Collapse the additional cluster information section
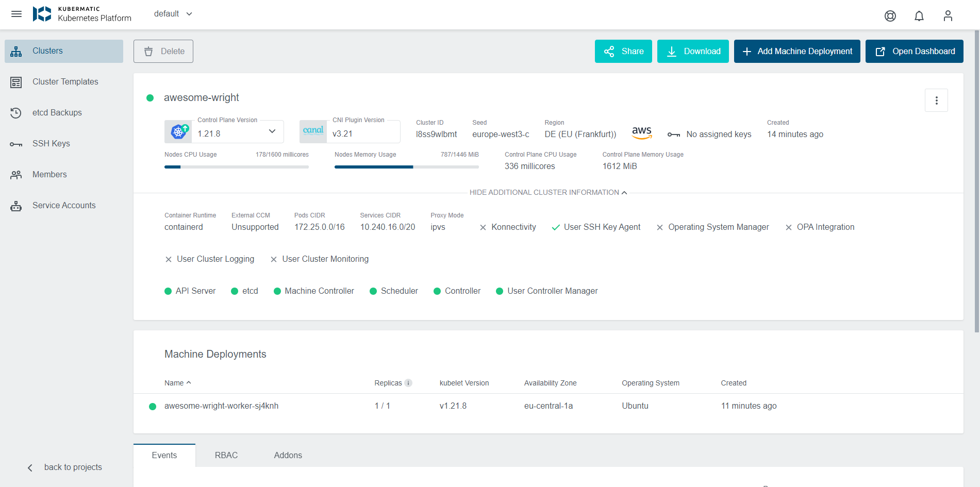The image size is (980, 487). pos(548,192)
